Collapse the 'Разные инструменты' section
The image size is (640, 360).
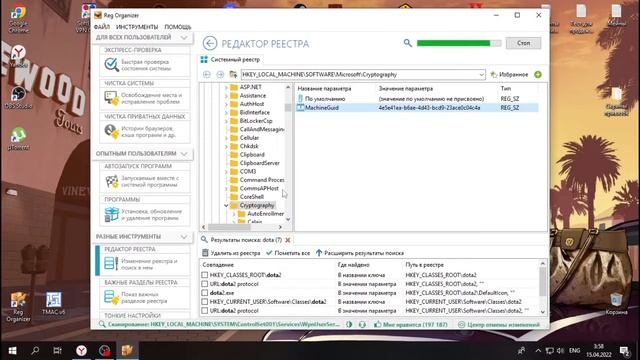point(184,237)
